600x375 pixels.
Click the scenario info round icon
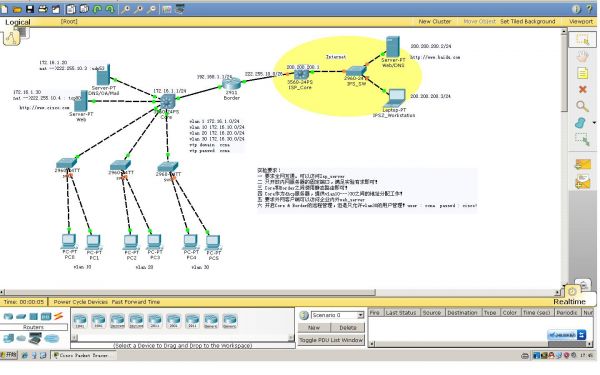tap(304, 315)
